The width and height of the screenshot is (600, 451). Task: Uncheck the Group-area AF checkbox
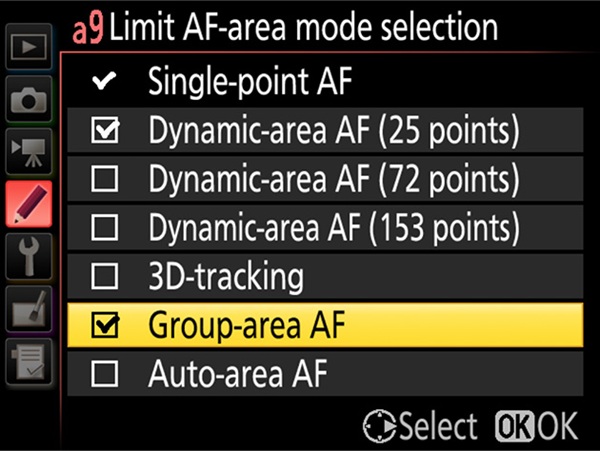click(x=104, y=326)
